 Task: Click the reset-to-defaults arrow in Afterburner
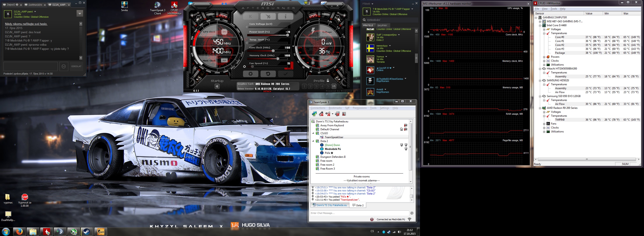tap(268, 74)
